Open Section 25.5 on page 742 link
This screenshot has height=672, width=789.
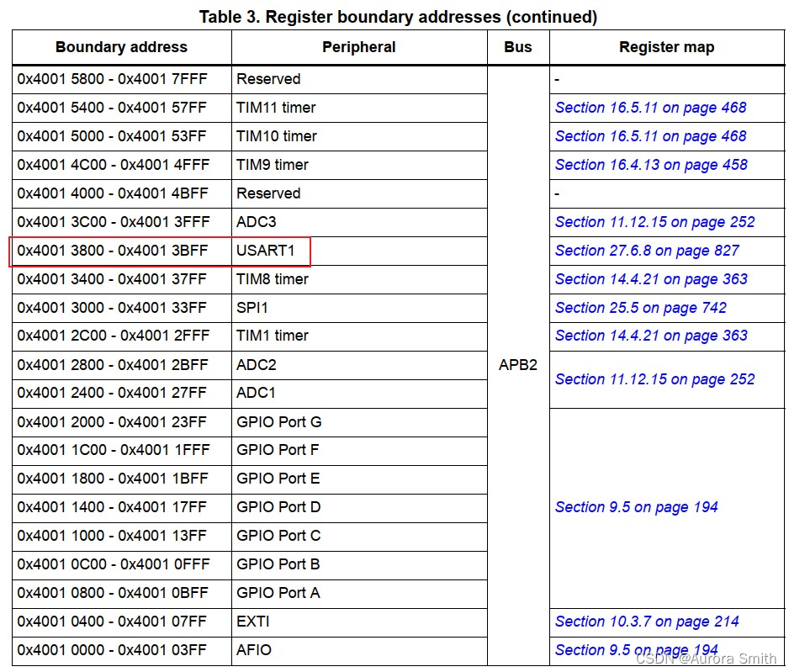click(x=641, y=308)
